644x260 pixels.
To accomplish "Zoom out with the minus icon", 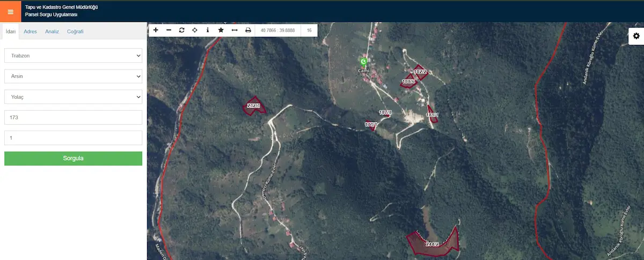I will tap(169, 30).
